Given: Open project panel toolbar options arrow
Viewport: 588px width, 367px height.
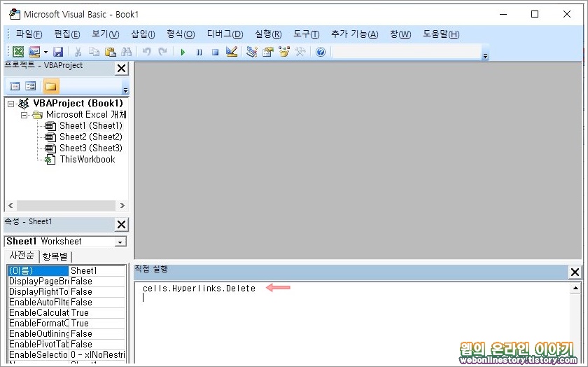Looking at the screenshot, I should point(125,90).
